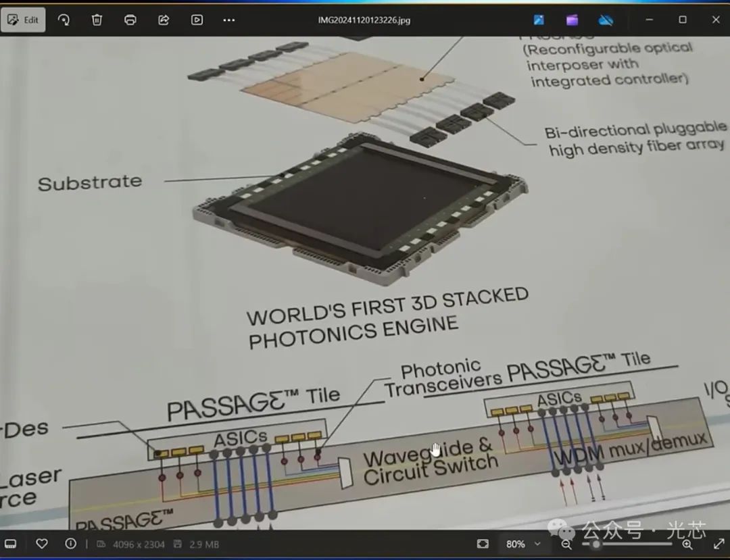The image size is (730, 560).
Task: Maximize the Photos window
Action: click(x=683, y=20)
